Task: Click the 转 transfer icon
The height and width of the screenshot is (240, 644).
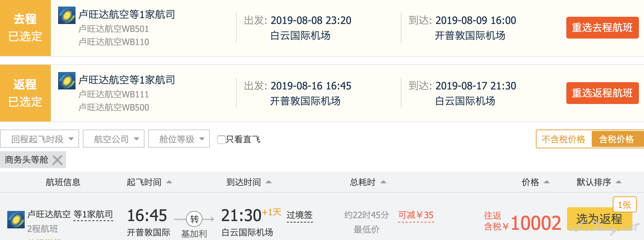Action: 194,219
